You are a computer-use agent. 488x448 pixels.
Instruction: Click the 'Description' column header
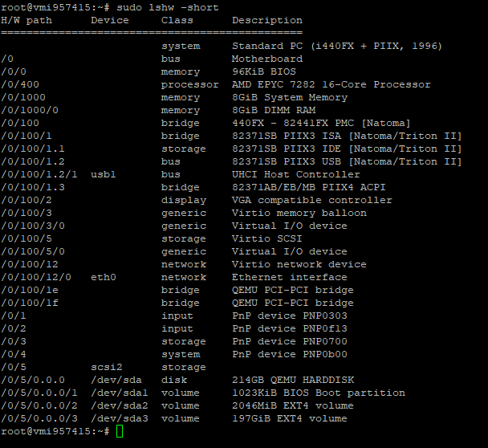point(267,20)
